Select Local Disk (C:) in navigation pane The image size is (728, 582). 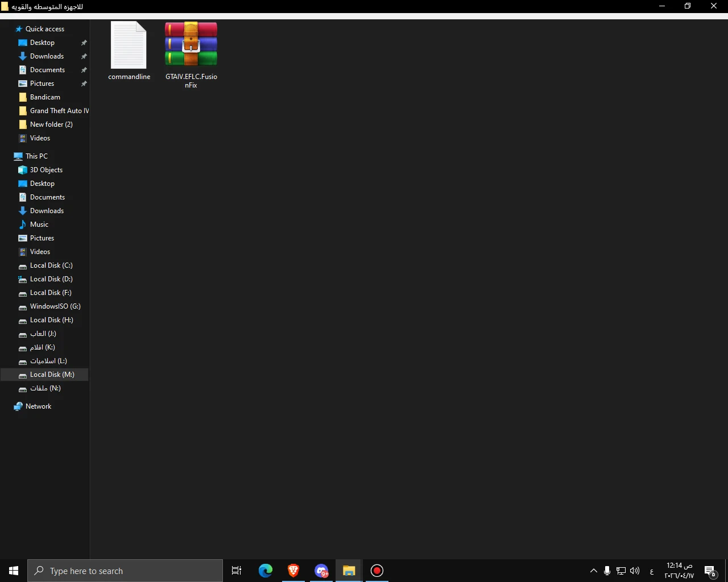click(51, 265)
